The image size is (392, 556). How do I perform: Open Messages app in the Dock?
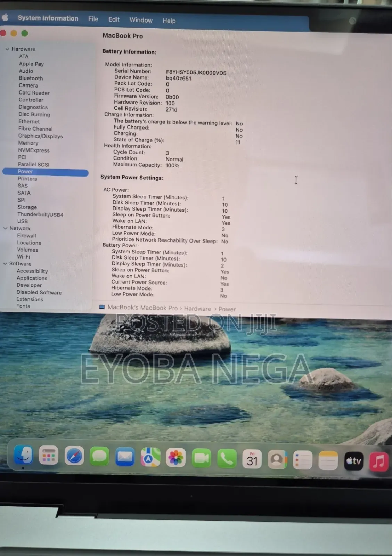pos(99,456)
